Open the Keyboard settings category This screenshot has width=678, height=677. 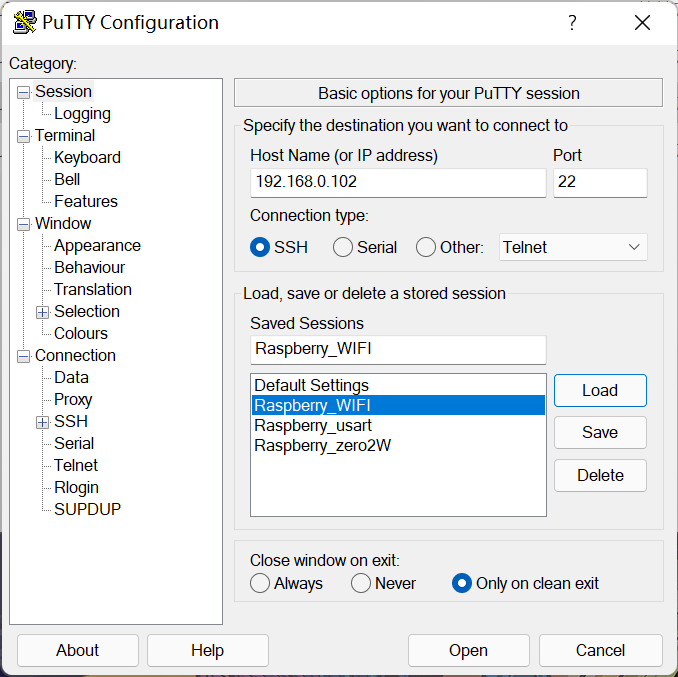87,157
